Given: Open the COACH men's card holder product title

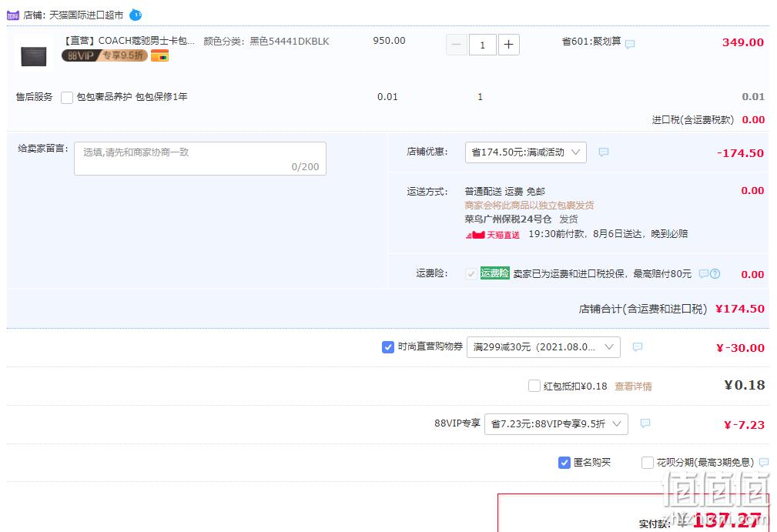Looking at the screenshot, I should pos(129,41).
